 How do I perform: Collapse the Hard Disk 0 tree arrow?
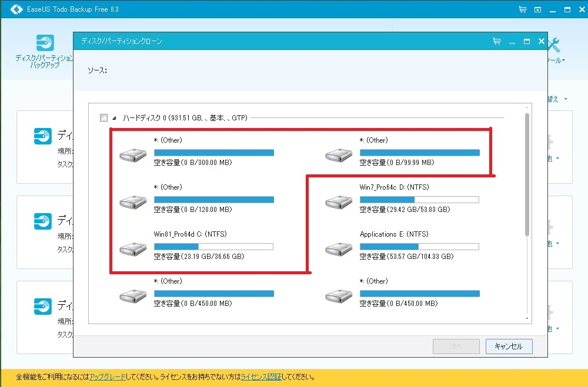[115, 118]
